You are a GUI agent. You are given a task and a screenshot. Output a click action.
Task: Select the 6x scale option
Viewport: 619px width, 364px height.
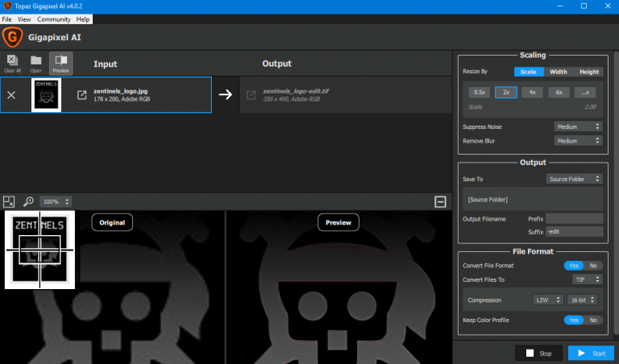(x=559, y=93)
